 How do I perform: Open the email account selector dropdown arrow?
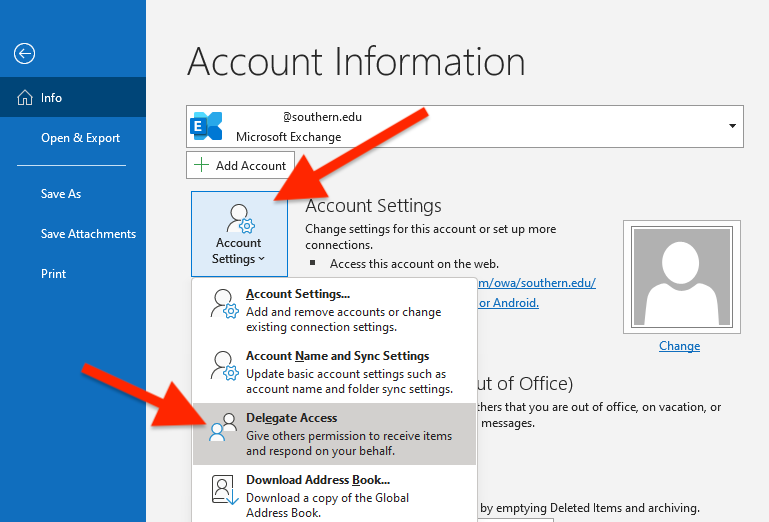732,126
